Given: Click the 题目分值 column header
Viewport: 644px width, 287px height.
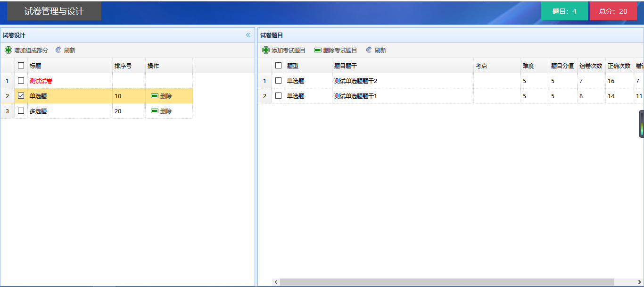Looking at the screenshot, I should click(562, 66).
